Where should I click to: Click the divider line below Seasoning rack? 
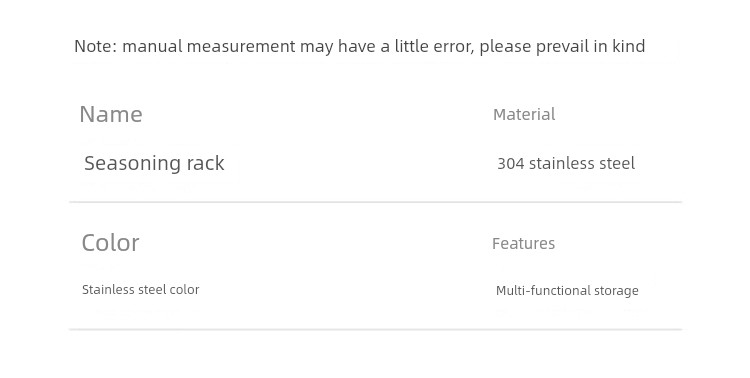click(375, 202)
